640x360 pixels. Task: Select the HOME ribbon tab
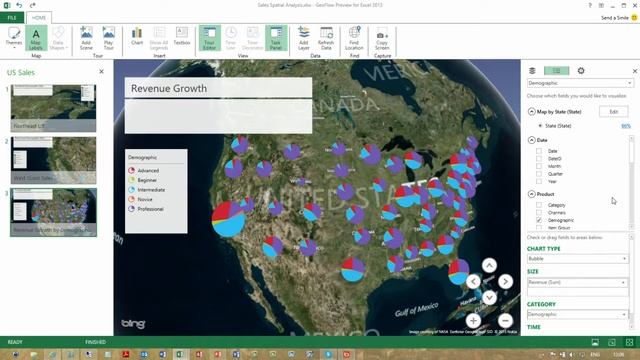coord(39,18)
